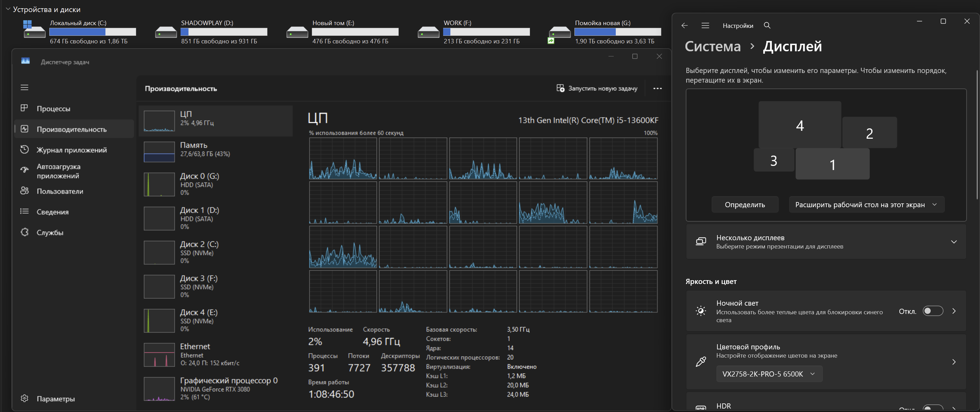Viewport: 980px width, 412px height.
Task: Toggle the Night light switch
Action: (x=932, y=311)
